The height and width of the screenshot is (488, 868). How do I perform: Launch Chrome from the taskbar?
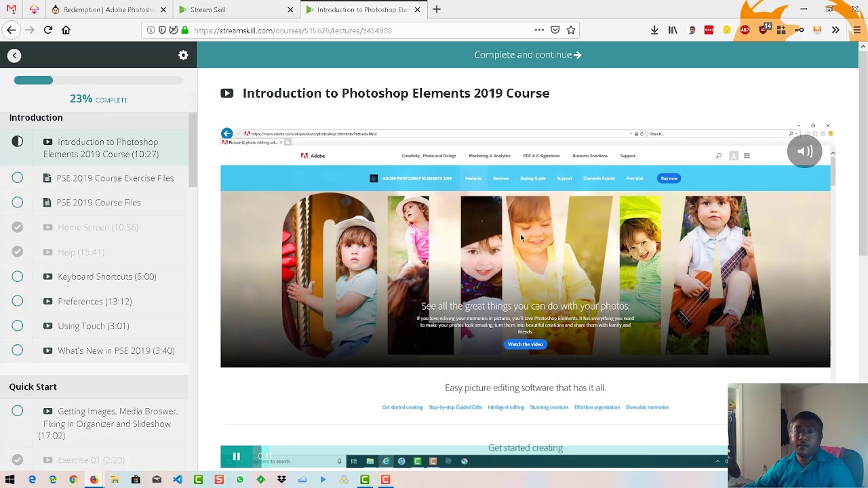click(73, 479)
